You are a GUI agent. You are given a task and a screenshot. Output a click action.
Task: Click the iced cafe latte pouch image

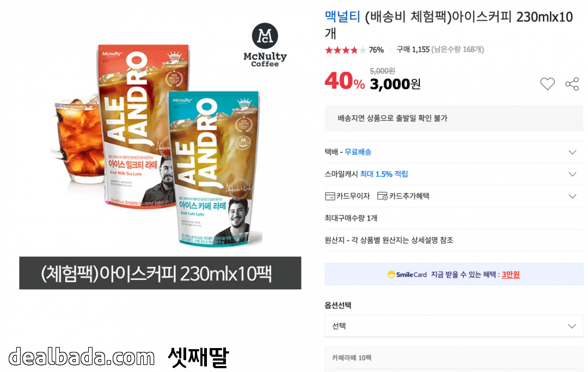215,169
